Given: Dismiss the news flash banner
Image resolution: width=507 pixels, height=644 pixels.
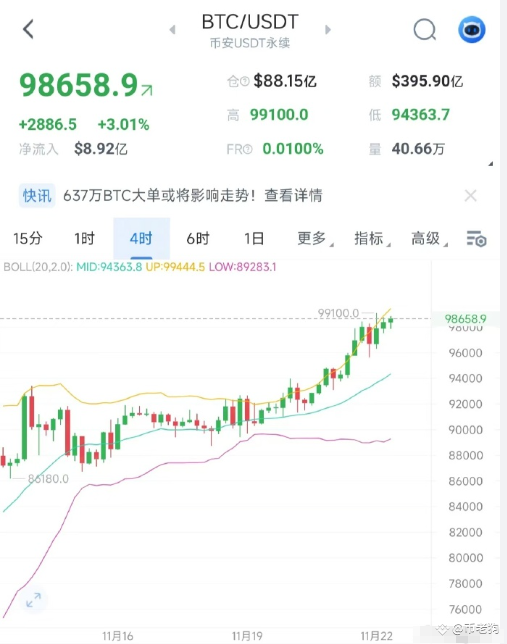Looking at the screenshot, I should 470,196.
